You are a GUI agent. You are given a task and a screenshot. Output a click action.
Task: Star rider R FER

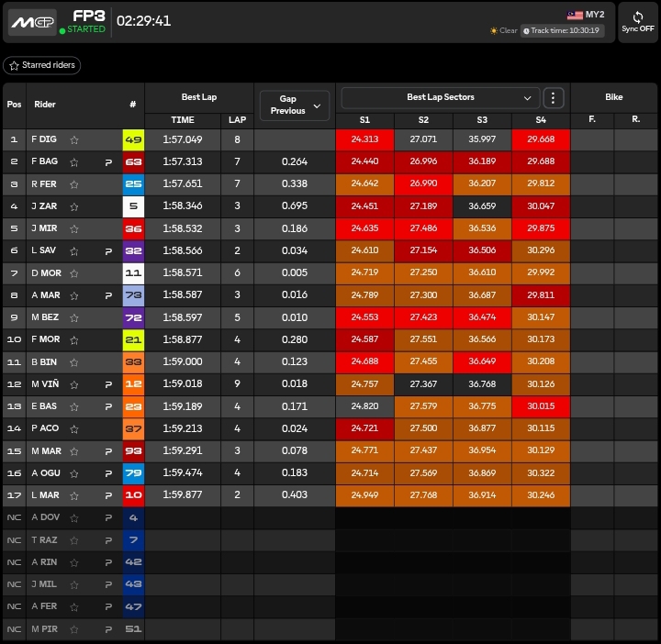[74, 184]
